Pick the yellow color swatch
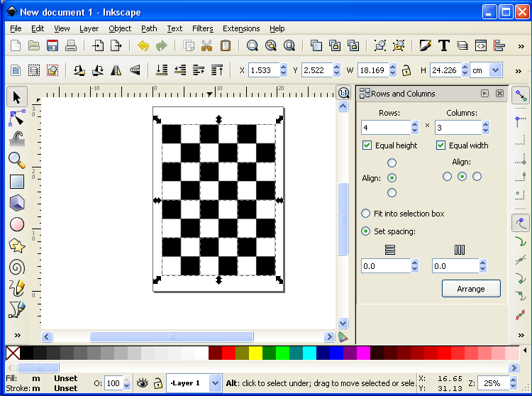 [255, 353]
